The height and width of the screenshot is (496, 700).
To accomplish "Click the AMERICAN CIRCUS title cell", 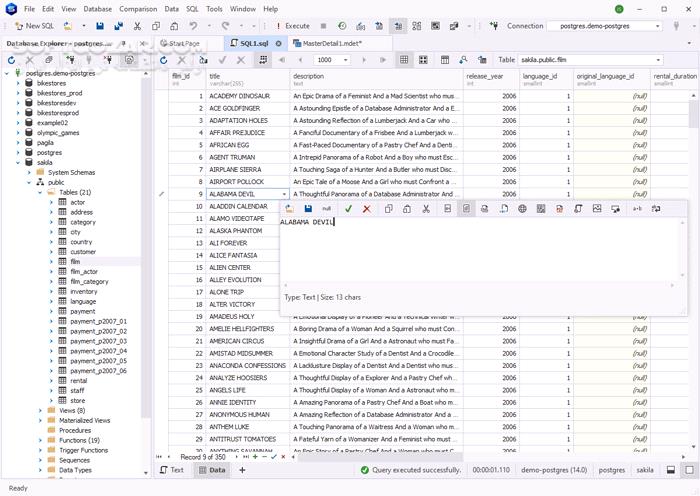I will click(247, 341).
